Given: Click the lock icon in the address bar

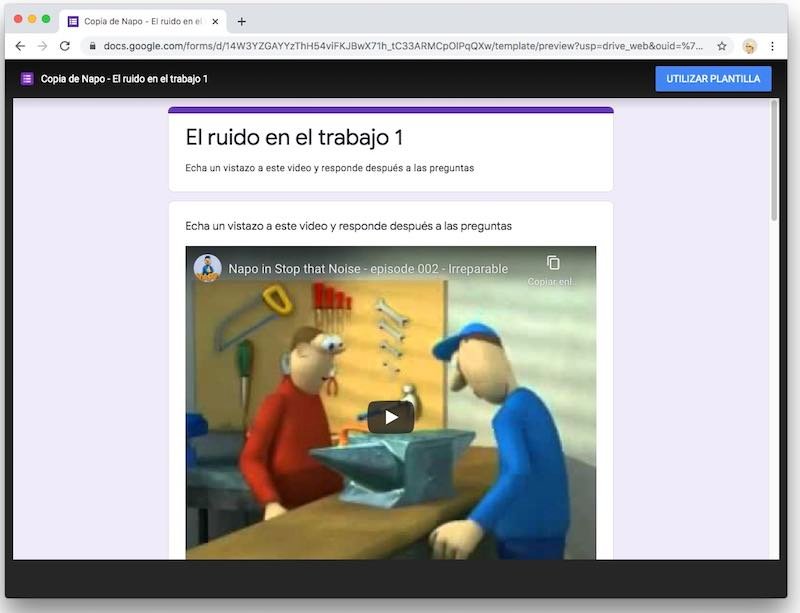Looking at the screenshot, I should click(92, 46).
